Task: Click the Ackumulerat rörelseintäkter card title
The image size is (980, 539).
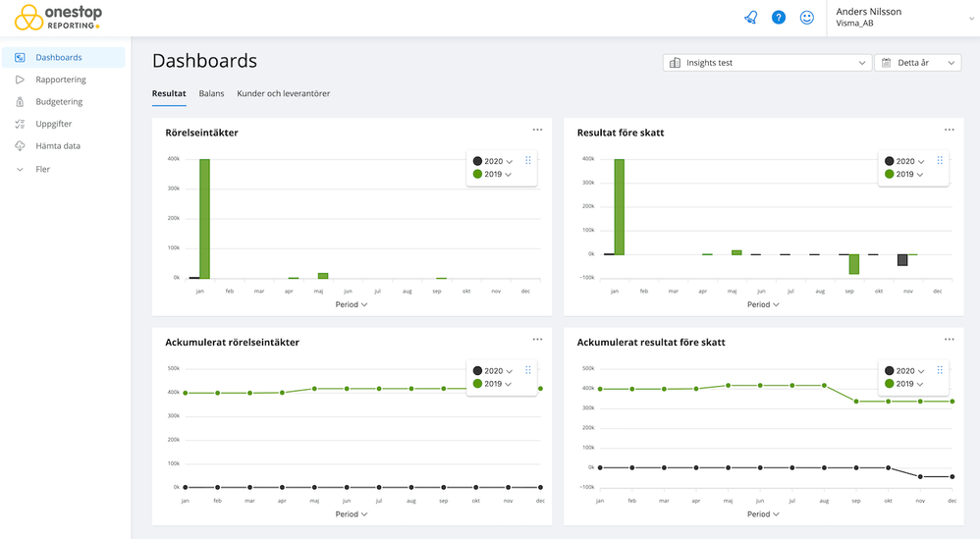Action: coord(232,343)
